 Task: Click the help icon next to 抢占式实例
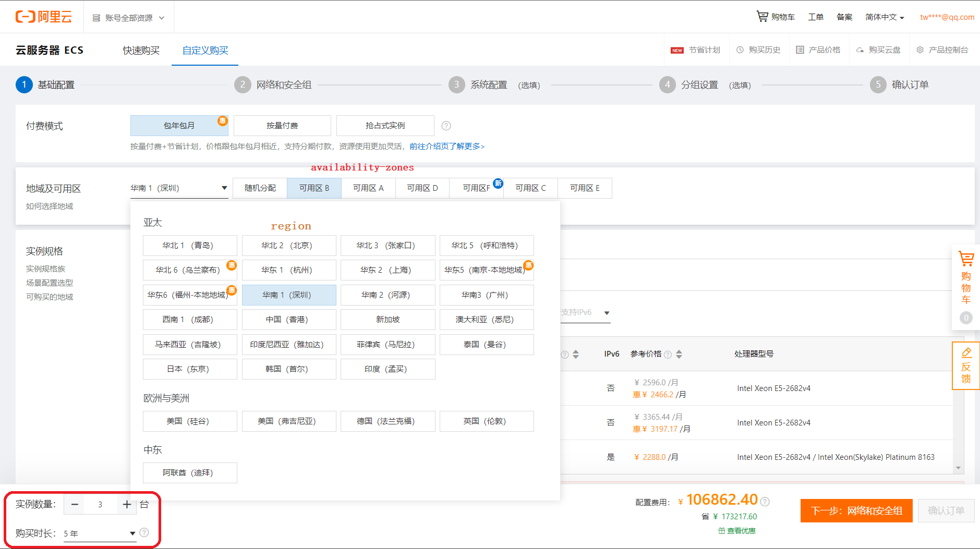446,126
